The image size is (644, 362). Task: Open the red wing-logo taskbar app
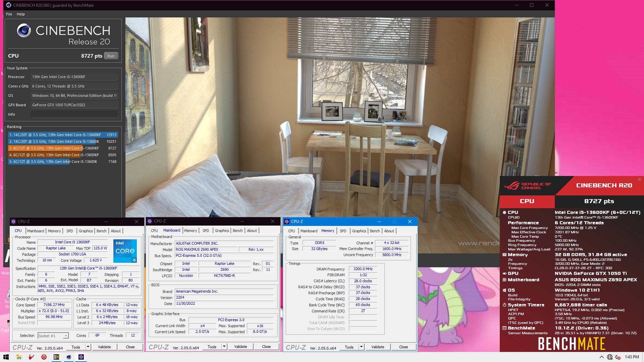pyautogui.click(x=31, y=357)
